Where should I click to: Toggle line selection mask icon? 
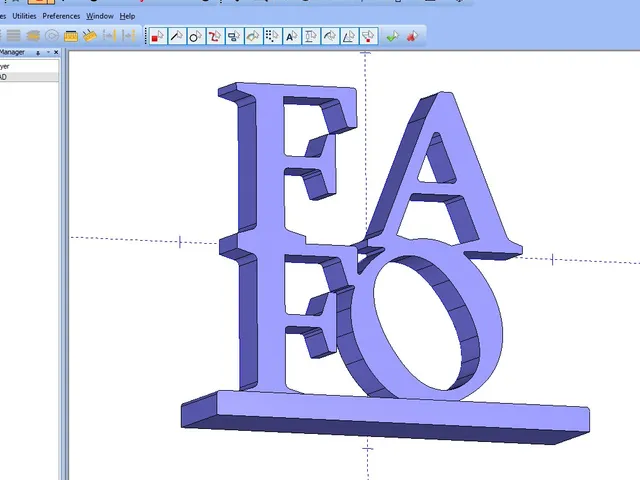pyautogui.click(x=177, y=36)
